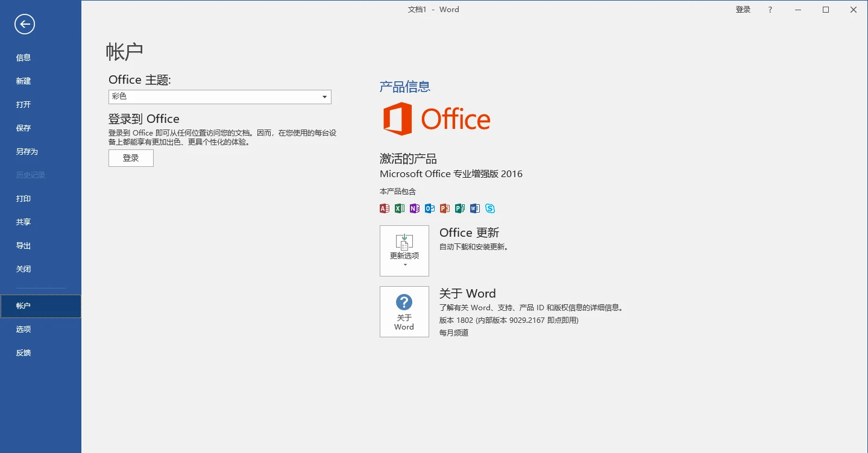Click the Outlook app icon
Screen dimensions: 868x453
coord(430,208)
